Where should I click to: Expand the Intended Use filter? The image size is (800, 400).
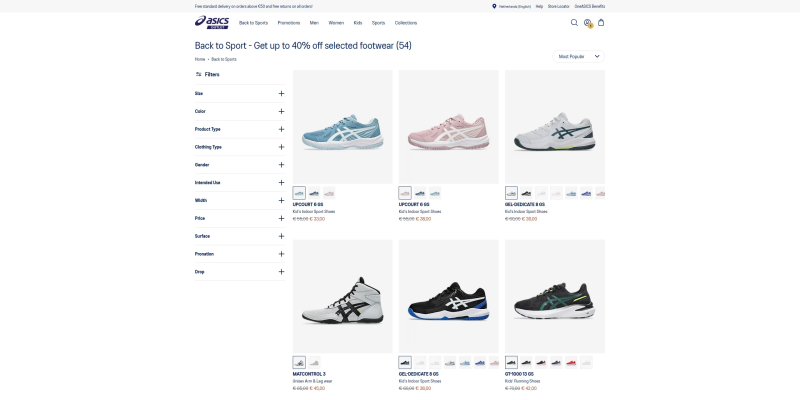coord(240,183)
